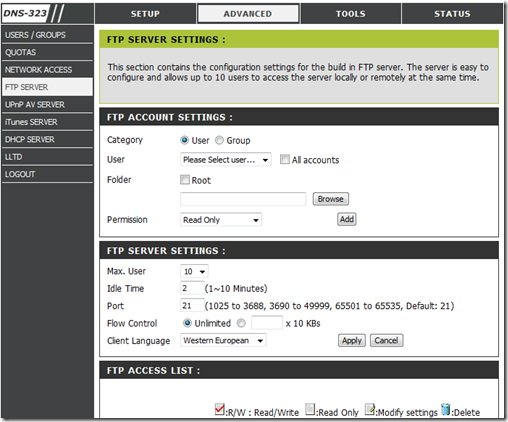Click the Apply button
The image size is (508, 422).
(x=352, y=341)
